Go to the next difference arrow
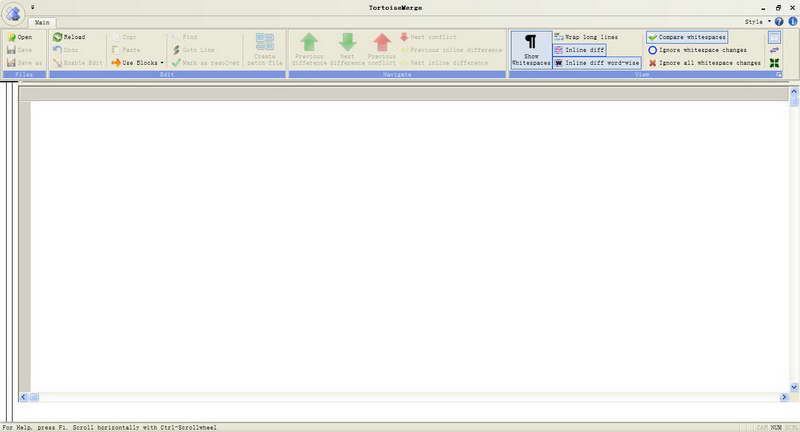This screenshot has width=800, height=432. pos(347,48)
